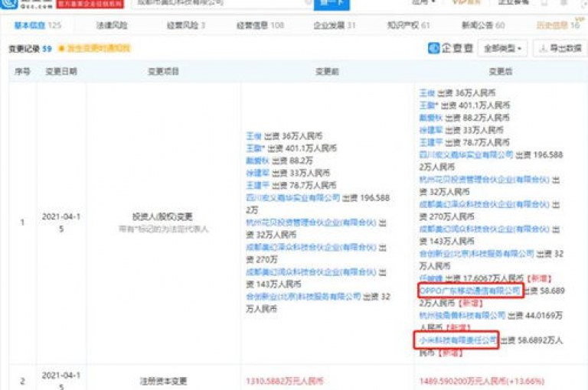Screen dimensions: 588x390
Task: Open the 企业套餐 link in the top bar
Action: 514,2
